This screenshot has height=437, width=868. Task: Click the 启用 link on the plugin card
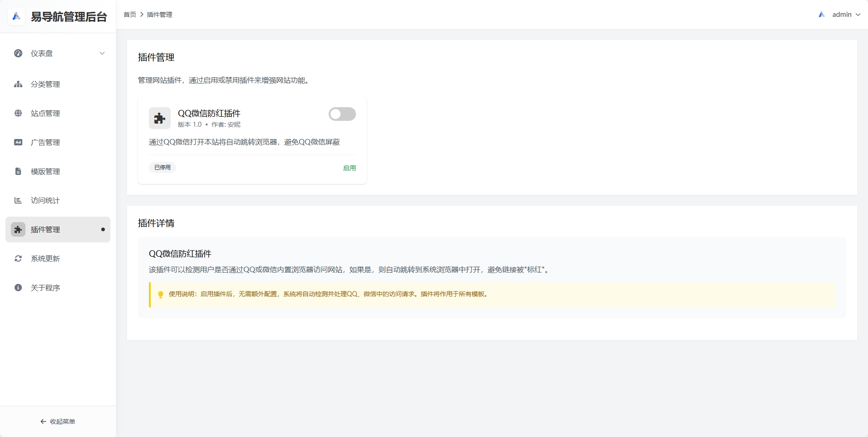point(349,168)
